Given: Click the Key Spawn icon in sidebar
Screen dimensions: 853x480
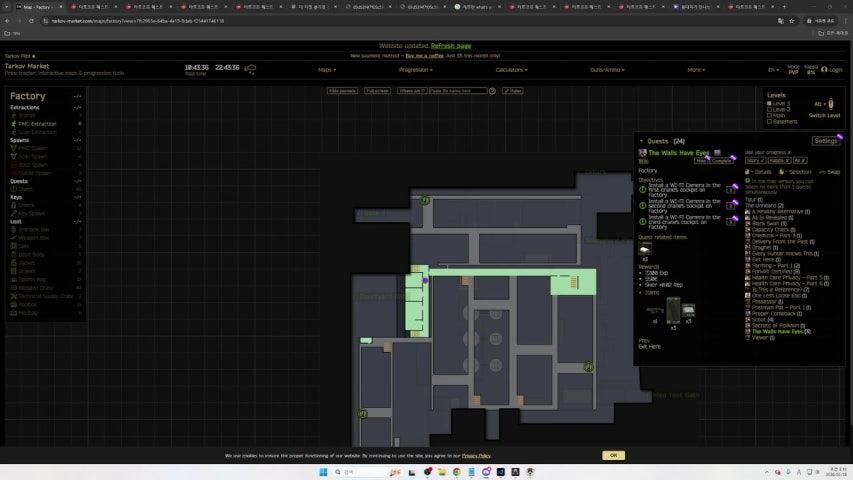Looking at the screenshot, I should pyautogui.click(x=14, y=213).
